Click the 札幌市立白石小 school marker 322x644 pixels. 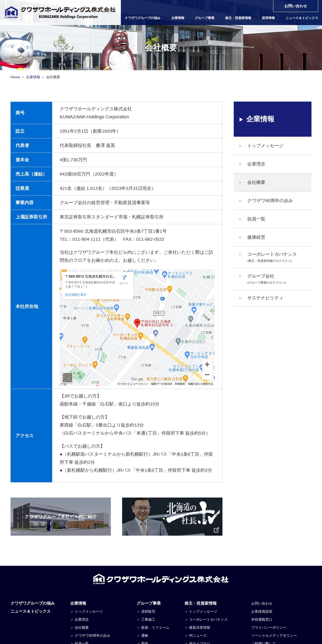(x=178, y=341)
